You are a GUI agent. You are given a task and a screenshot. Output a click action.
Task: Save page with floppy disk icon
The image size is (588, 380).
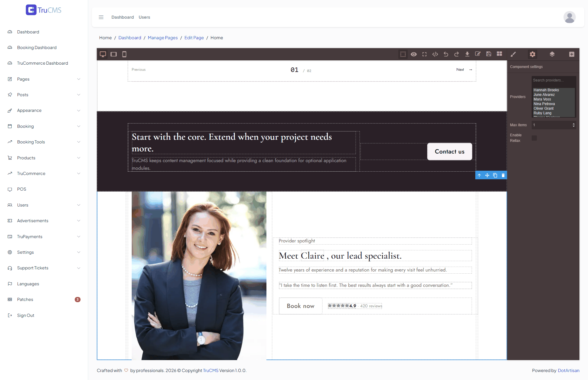coord(489,54)
